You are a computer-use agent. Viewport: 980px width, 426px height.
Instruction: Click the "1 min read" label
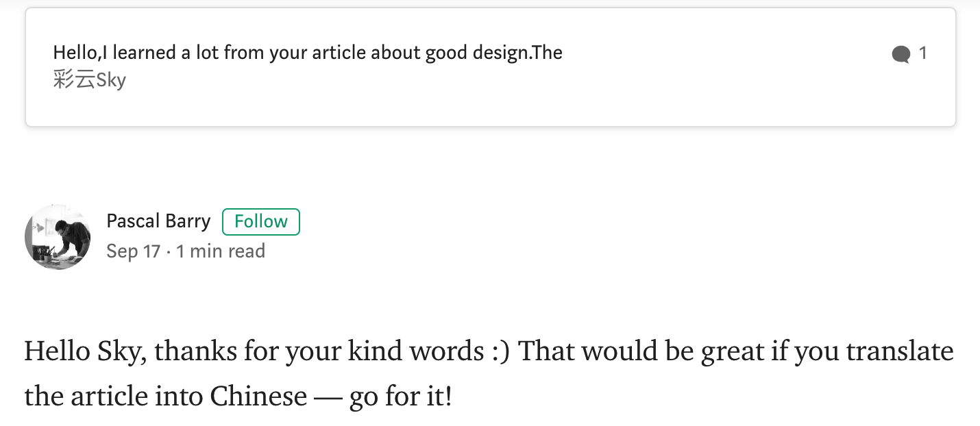tap(220, 251)
